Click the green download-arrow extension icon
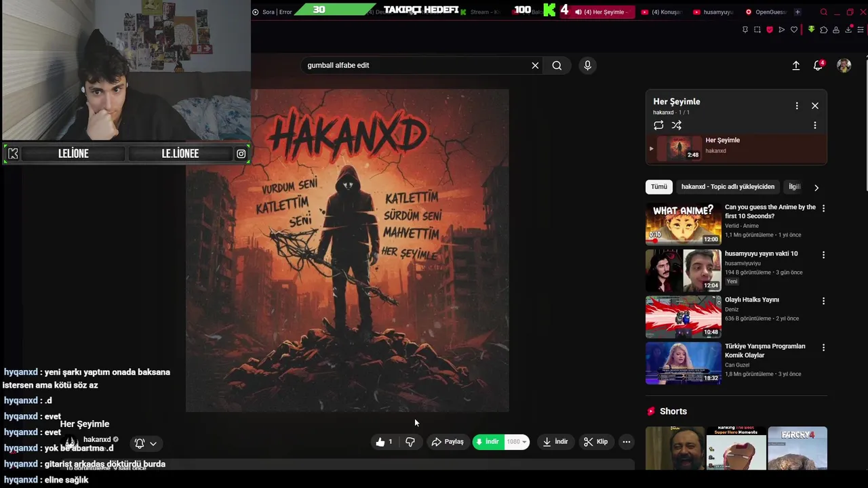This screenshot has width=868, height=488. [811, 30]
